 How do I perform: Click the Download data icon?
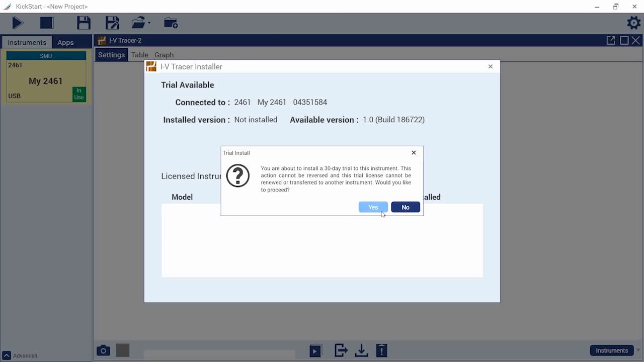(361, 350)
